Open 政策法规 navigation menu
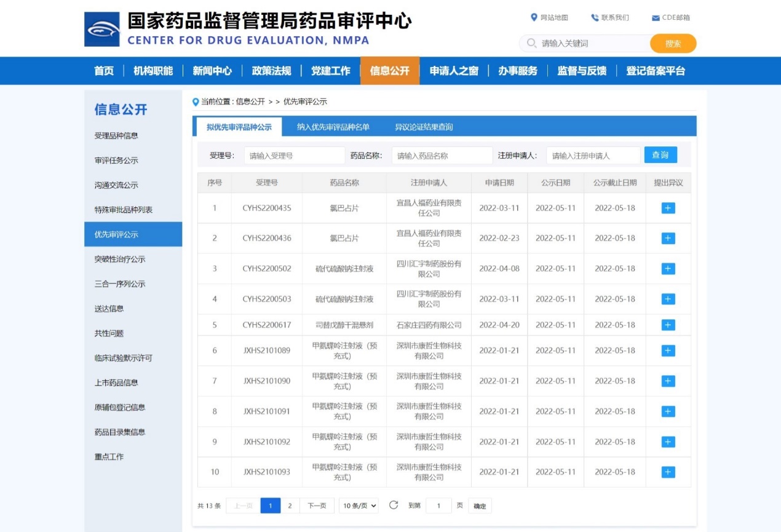 point(271,71)
